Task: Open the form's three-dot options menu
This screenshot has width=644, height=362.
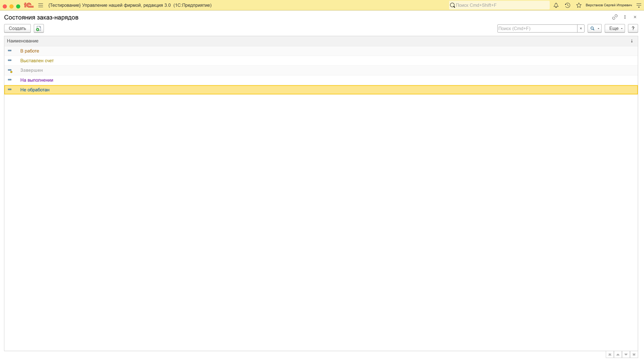Action: [625, 17]
